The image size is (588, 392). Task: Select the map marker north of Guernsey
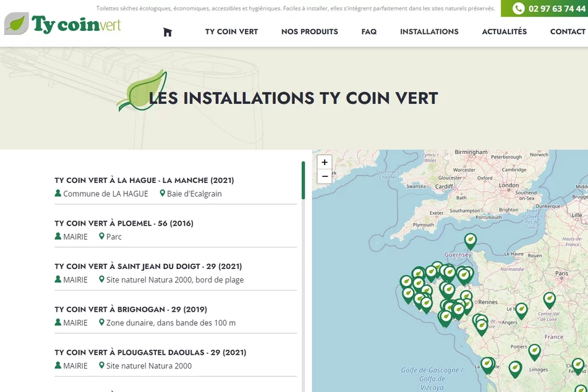pos(471,240)
